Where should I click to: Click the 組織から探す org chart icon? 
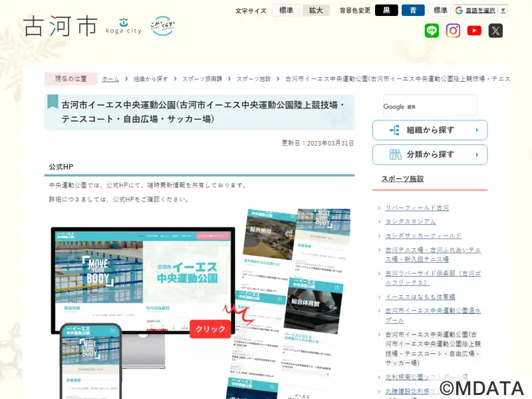[x=394, y=130]
